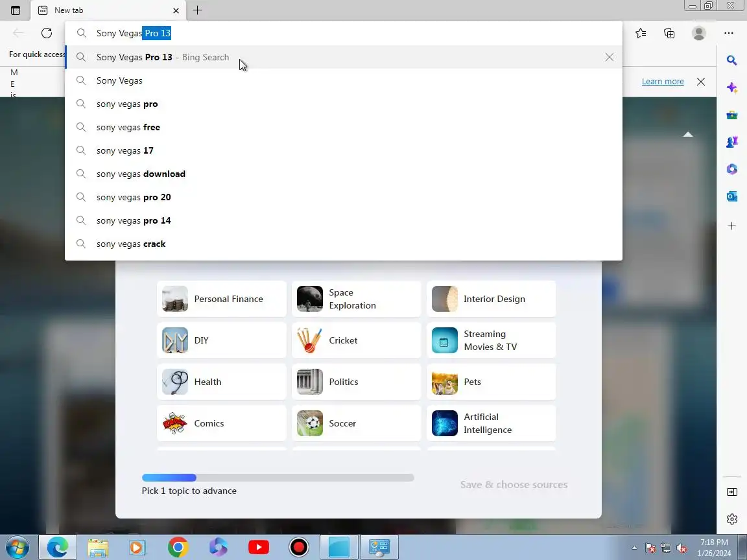Viewport: 747px width, 560px height.
Task: Select the Interior Design topic
Action: 491,299
